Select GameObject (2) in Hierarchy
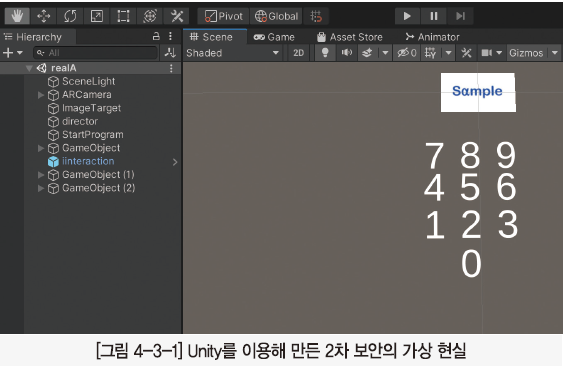The width and height of the screenshot is (566, 368). click(x=99, y=188)
